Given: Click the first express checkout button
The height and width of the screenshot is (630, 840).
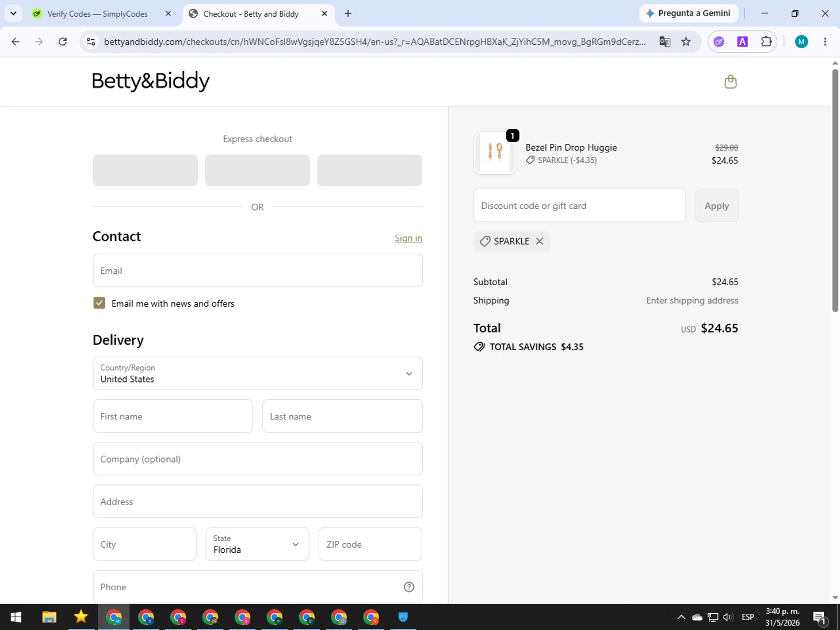Looking at the screenshot, I should (145, 170).
